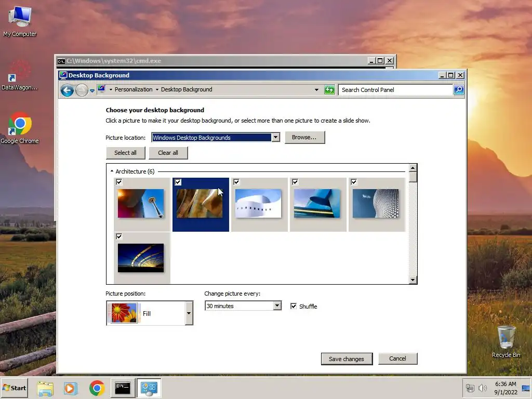The height and width of the screenshot is (399, 532).
Task: Uncheck the Space Needle picture checkbox
Action: pyautogui.click(x=119, y=182)
